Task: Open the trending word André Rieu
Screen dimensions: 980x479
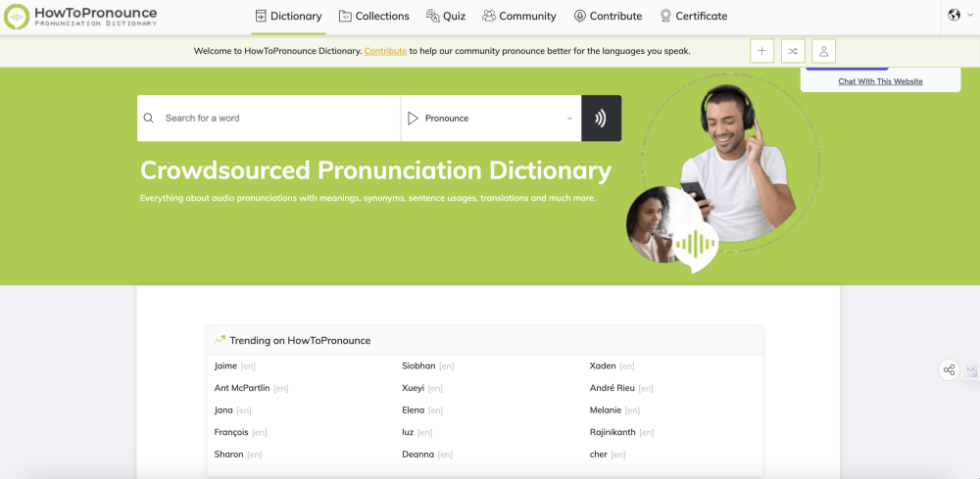Action: [612, 388]
